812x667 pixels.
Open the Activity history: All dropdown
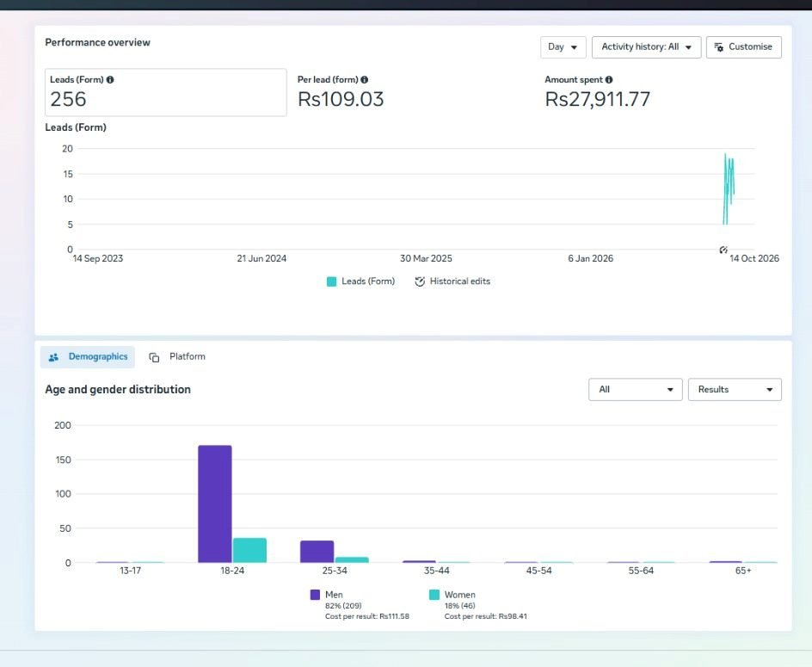[x=646, y=47]
